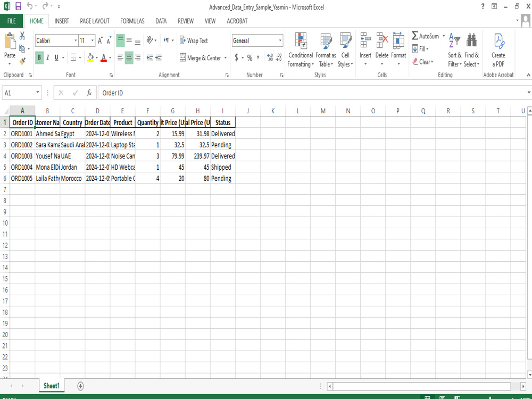532x399 pixels.
Task: Switch to the PAGE LAYOUT tab
Action: pyautogui.click(x=95, y=21)
